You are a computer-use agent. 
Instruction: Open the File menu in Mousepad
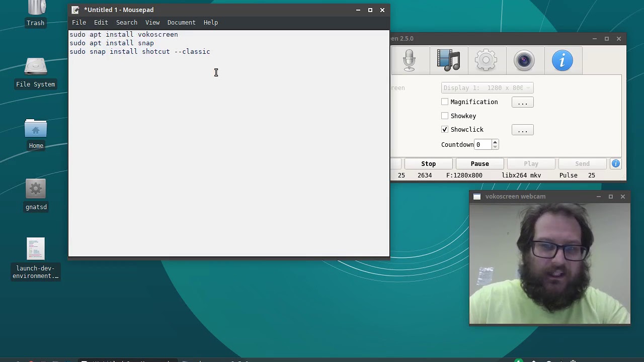[79, 23]
